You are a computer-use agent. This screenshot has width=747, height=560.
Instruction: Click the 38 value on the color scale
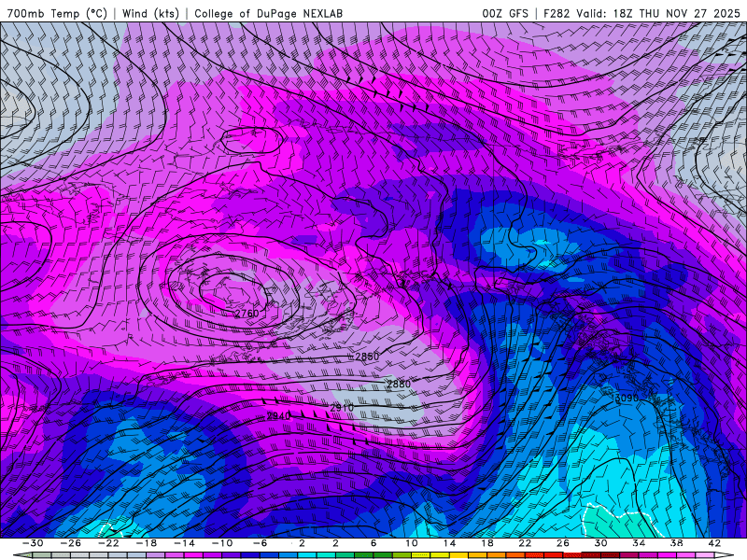[x=676, y=543]
